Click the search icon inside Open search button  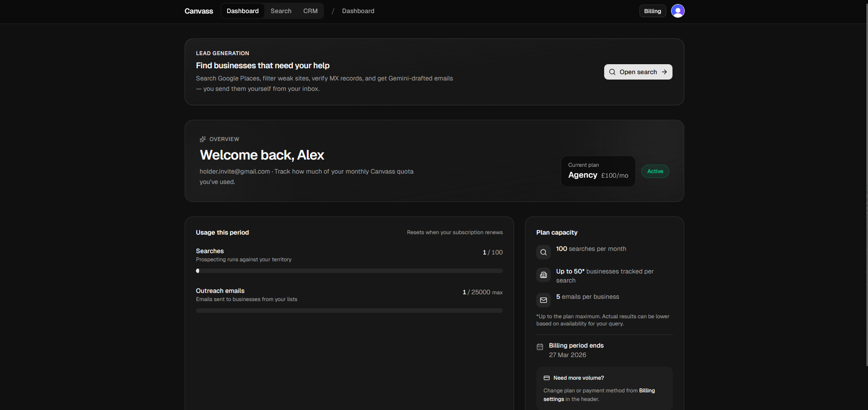612,72
